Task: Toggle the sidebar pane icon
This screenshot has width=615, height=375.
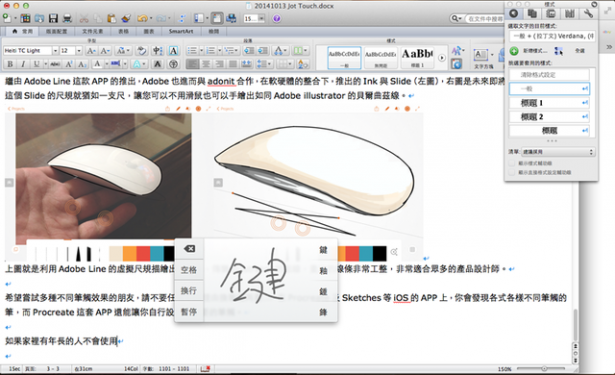Action: click(x=199, y=18)
